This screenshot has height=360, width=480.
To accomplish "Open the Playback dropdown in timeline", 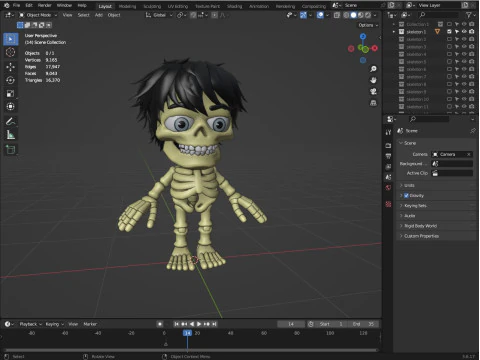I will click(x=30, y=324).
